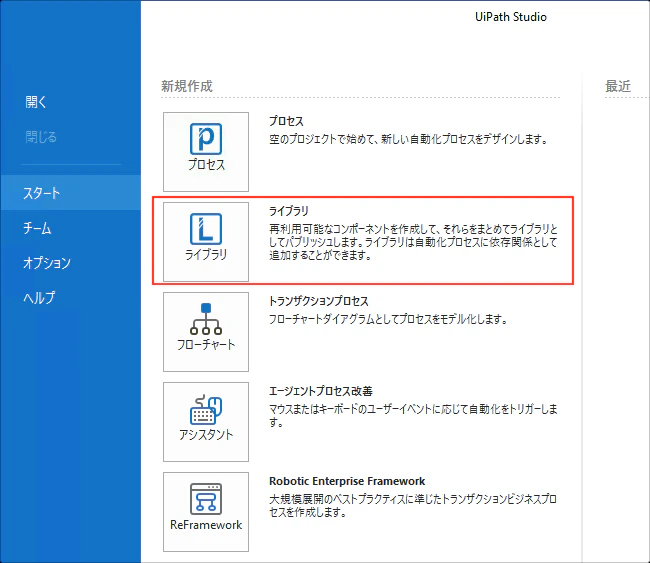
Task: Open the 開く menu item
Action: click(36, 102)
